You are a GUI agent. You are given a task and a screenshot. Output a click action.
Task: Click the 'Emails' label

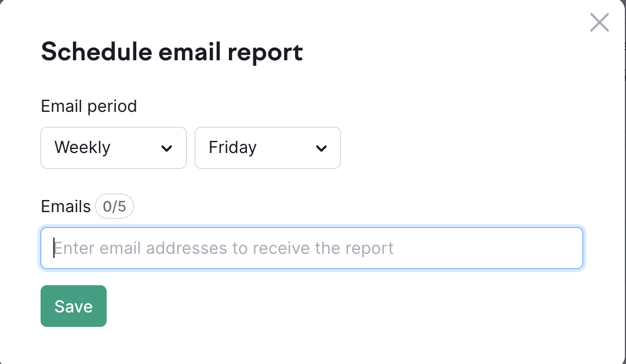coord(65,206)
